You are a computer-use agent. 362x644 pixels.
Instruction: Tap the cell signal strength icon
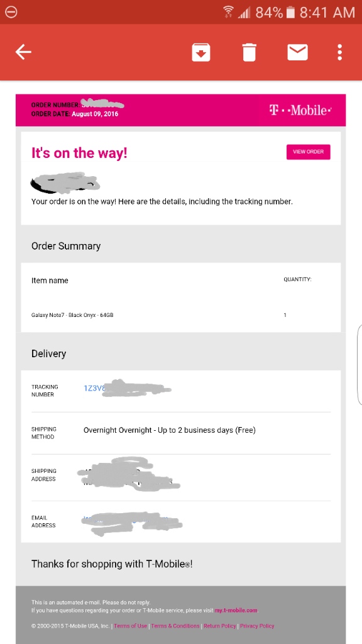pyautogui.click(x=244, y=13)
